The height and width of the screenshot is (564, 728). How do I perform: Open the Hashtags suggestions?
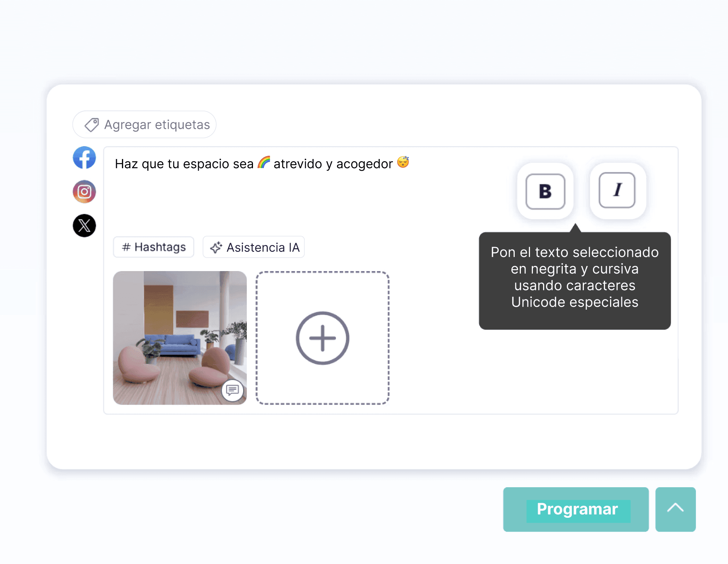(x=154, y=247)
